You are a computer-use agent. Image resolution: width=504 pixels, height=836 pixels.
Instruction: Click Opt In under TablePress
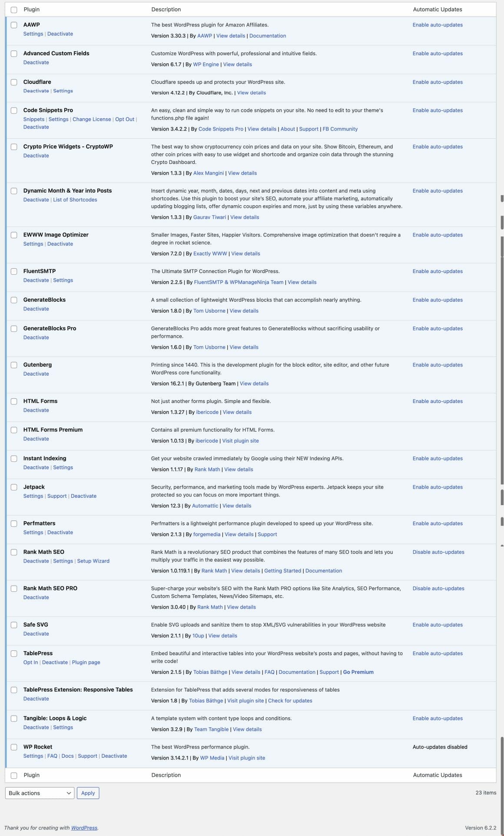pyautogui.click(x=30, y=663)
